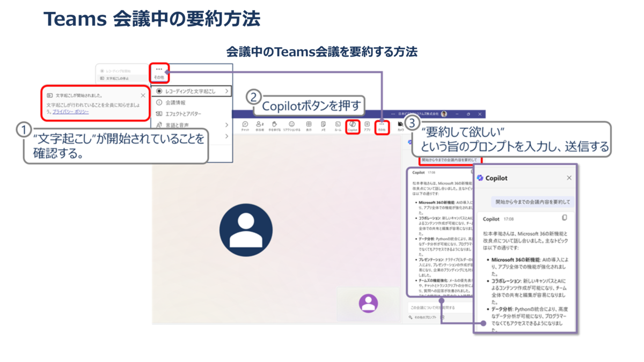This screenshot has height=362, width=644.
Task: Open the ルーム (Rooms) toolbar icon
Action: tap(338, 126)
